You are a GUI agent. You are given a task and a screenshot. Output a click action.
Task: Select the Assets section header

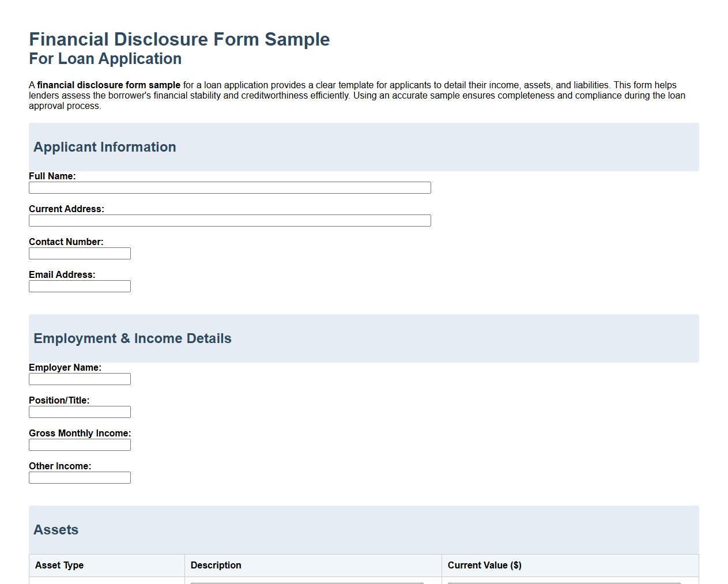click(56, 530)
